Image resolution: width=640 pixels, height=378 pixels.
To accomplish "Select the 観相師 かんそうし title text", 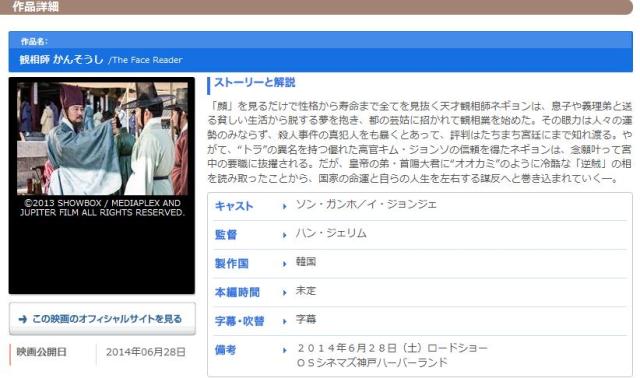I will 61,60.
